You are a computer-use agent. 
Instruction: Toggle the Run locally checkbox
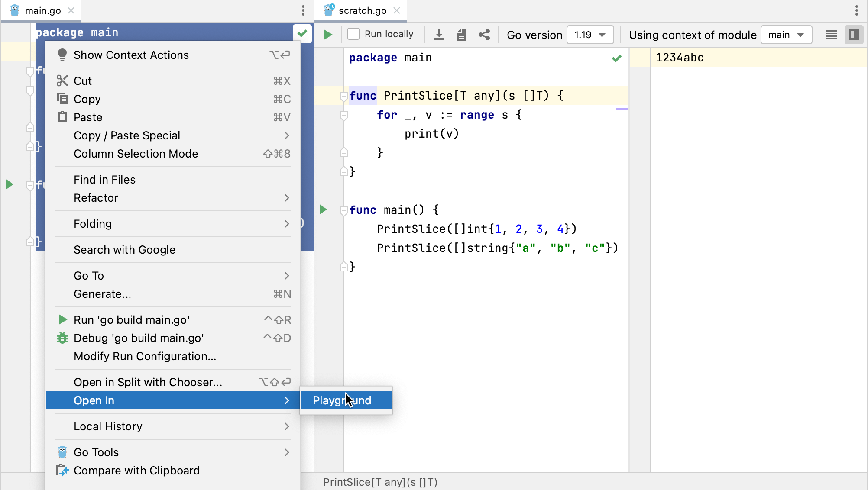click(x=353, y=34)
